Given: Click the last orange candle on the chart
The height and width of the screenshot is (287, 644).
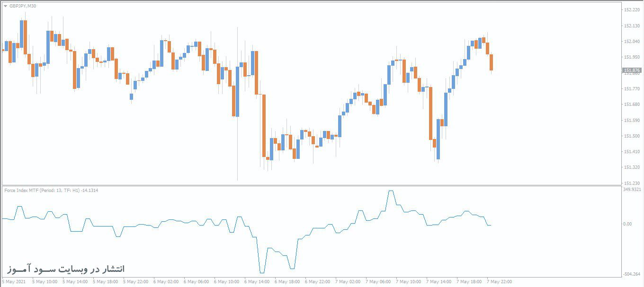Looking at the screenshot, I should (491, 62).
